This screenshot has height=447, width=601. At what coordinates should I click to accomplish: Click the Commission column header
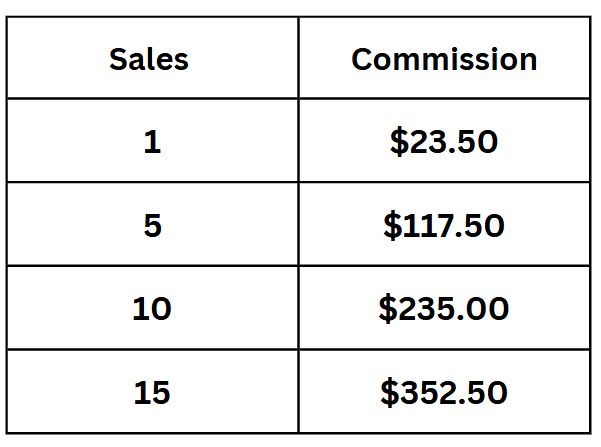444,59
